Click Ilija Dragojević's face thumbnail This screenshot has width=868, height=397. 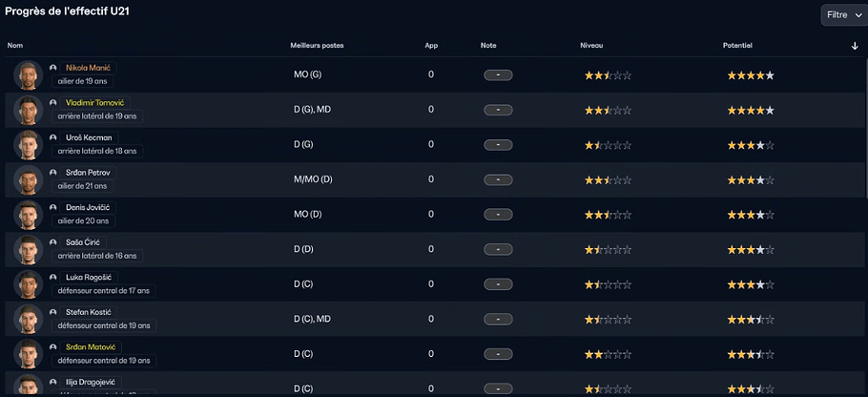[29, 386]
